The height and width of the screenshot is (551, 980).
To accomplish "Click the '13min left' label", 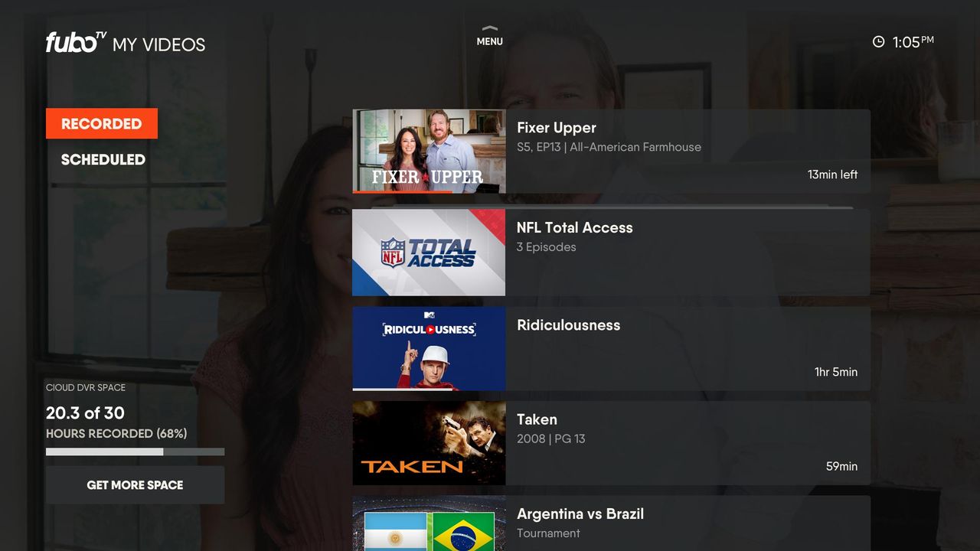I will pos(832,174).
